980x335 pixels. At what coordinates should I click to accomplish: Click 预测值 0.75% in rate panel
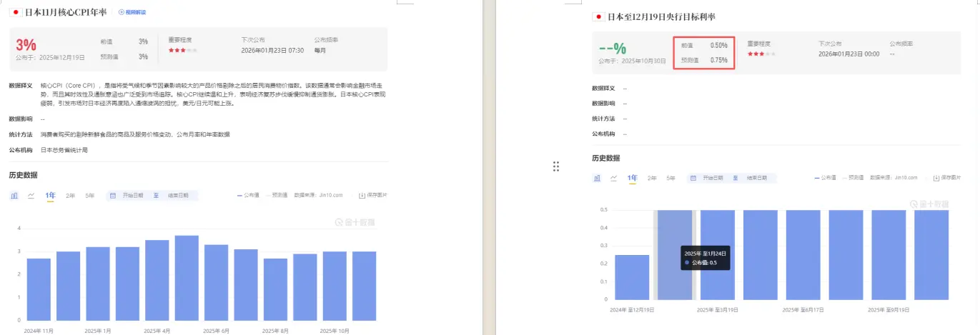coord(704,61)
